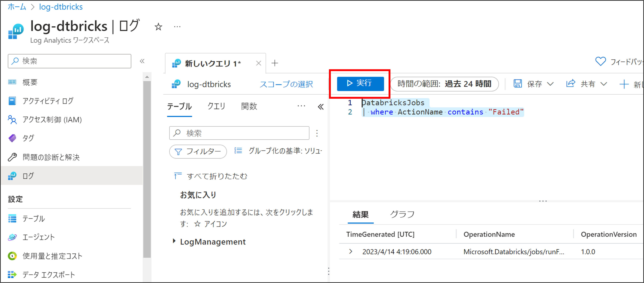Click the feedback heart icon
The image size is (644, 283).
click(600, 61)
